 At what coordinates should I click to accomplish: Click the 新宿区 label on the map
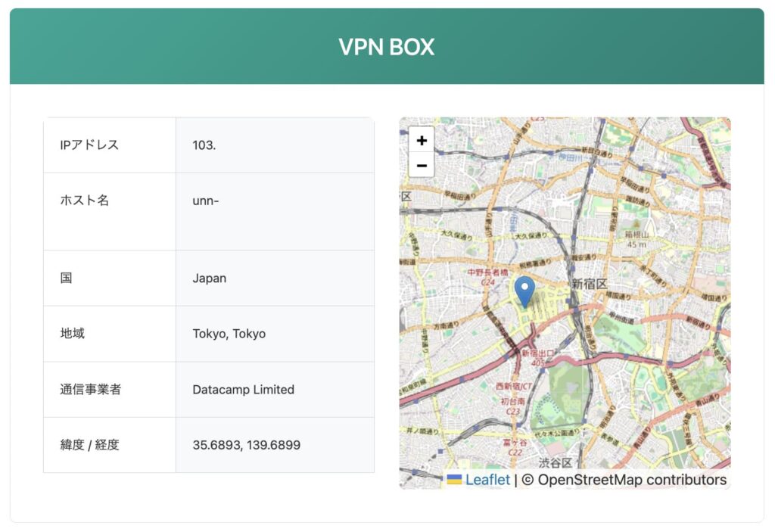pos(590,284)
